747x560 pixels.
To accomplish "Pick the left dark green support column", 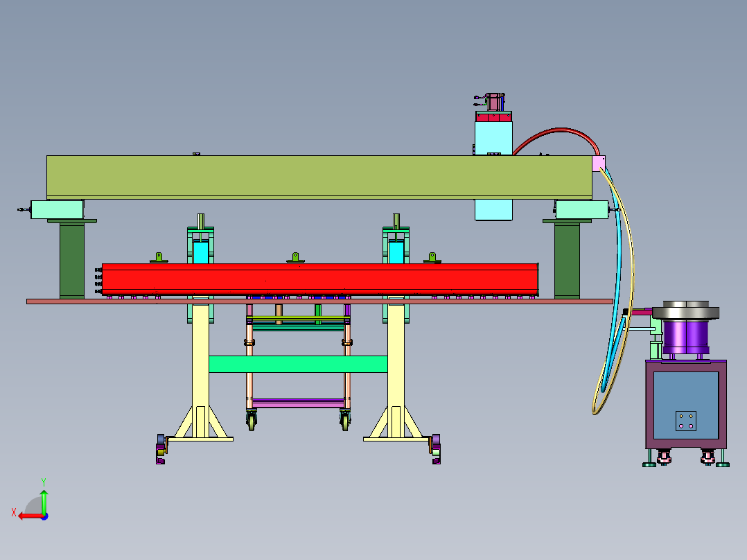I will (72, 261).
